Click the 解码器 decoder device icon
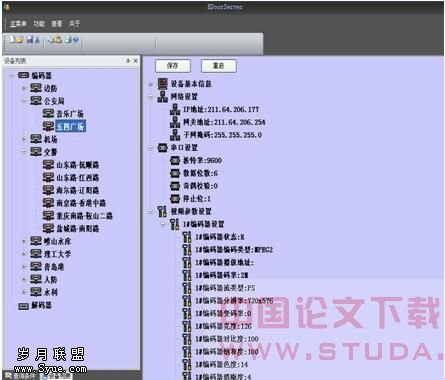The width and height of the screenshot is (445, 380). point(23,306)
